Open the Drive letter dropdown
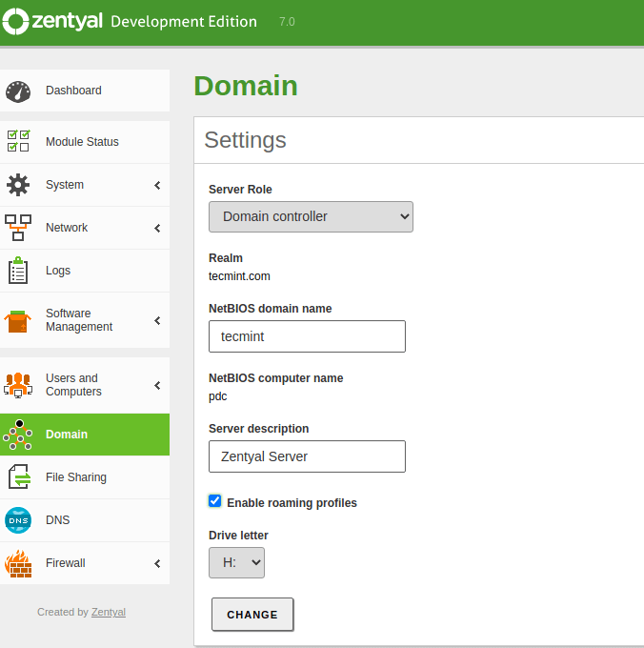Viewport: 644px width, 648px height. pyautogui.click(x=236, y=562)
